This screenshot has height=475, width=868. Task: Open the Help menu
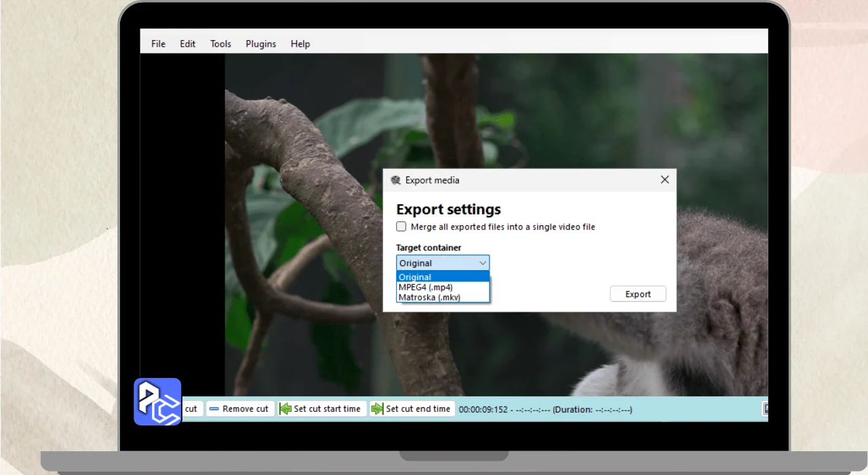click(300, 44)
